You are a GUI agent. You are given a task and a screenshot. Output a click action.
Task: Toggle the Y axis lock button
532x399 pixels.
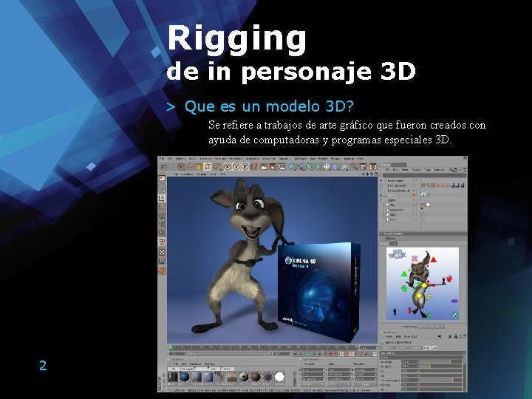pos(236,166)
